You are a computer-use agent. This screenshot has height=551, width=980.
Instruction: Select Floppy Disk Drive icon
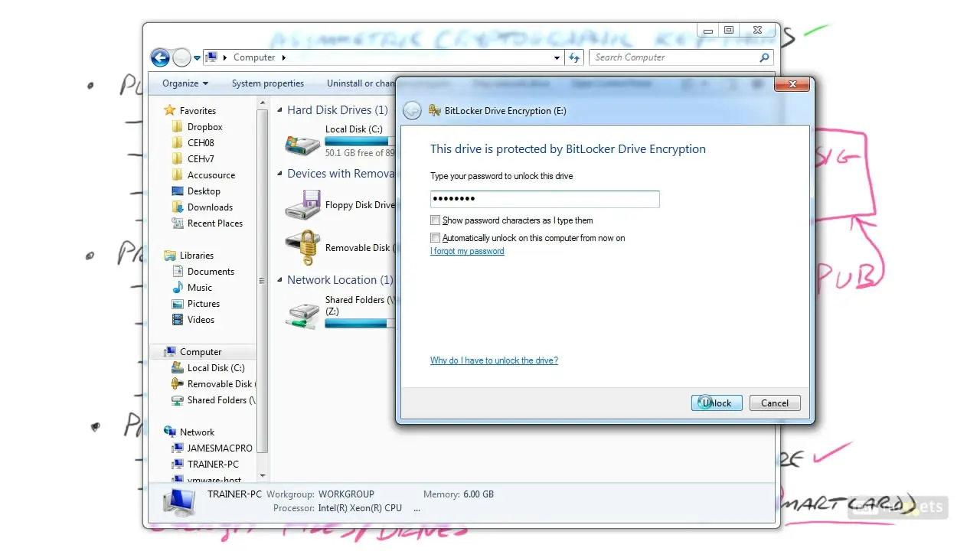click(x=302, y=205)
